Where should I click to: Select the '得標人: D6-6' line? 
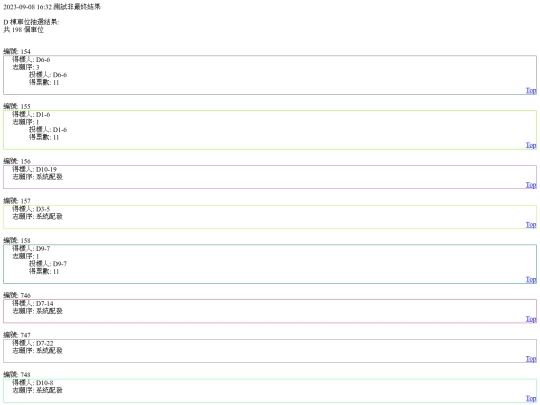pyautogui.click(x=31, y=60)
